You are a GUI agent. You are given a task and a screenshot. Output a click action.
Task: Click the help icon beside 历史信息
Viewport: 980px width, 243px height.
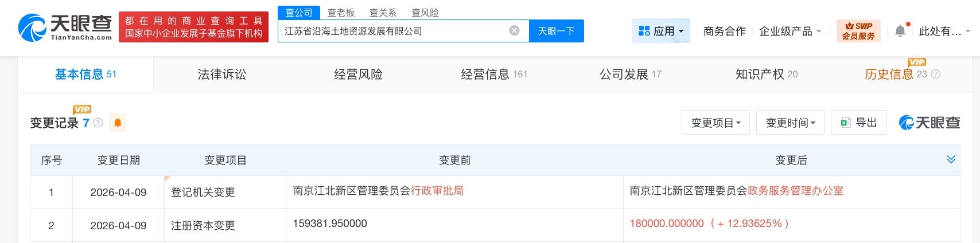pyautogui.click(x=936, y=74)
